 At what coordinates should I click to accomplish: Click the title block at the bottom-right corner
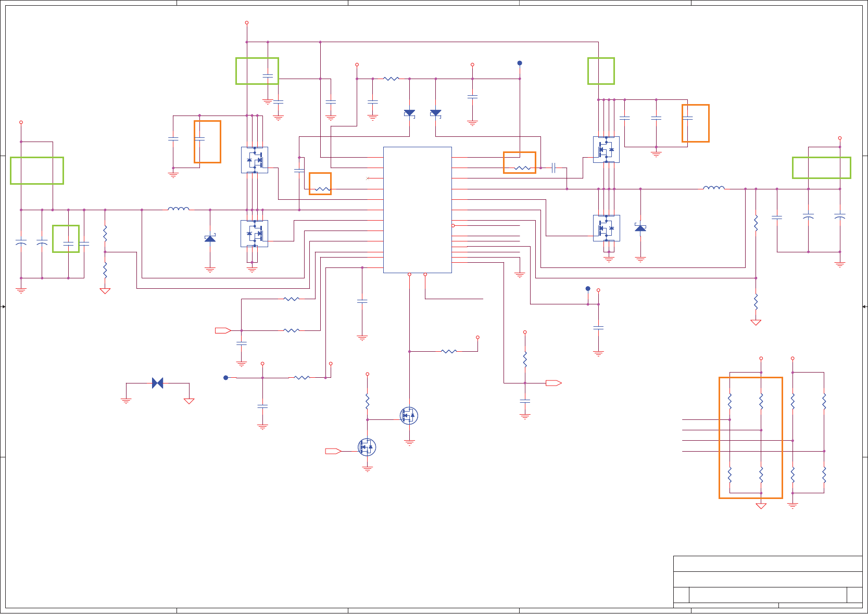pyautogui.click(x=768, y=582)
